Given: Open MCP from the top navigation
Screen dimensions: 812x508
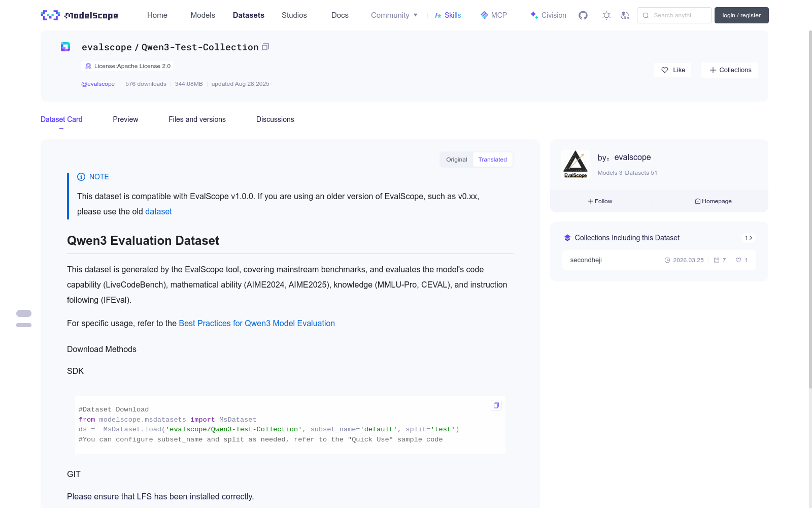Looking at the screenshot, I should point(494,15).
